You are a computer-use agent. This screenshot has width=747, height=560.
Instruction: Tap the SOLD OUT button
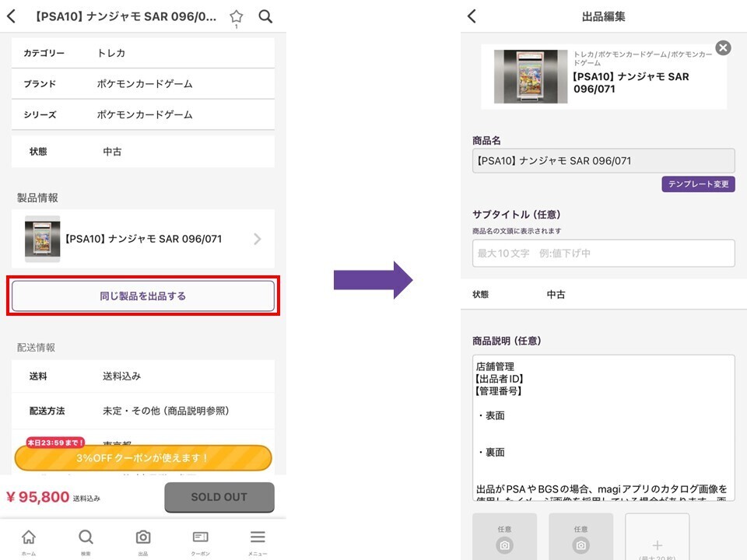(x=219, y=497)
